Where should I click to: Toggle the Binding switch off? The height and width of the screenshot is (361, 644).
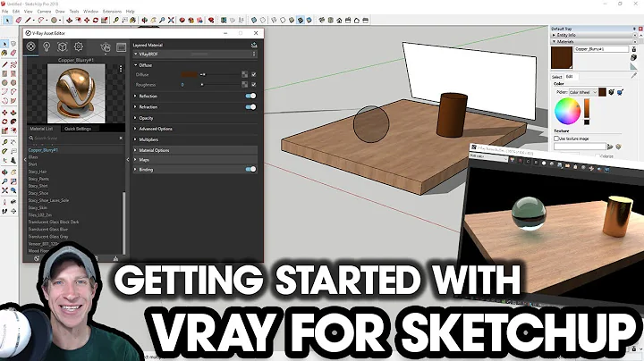pyautogui.click(x=250, y=169)
